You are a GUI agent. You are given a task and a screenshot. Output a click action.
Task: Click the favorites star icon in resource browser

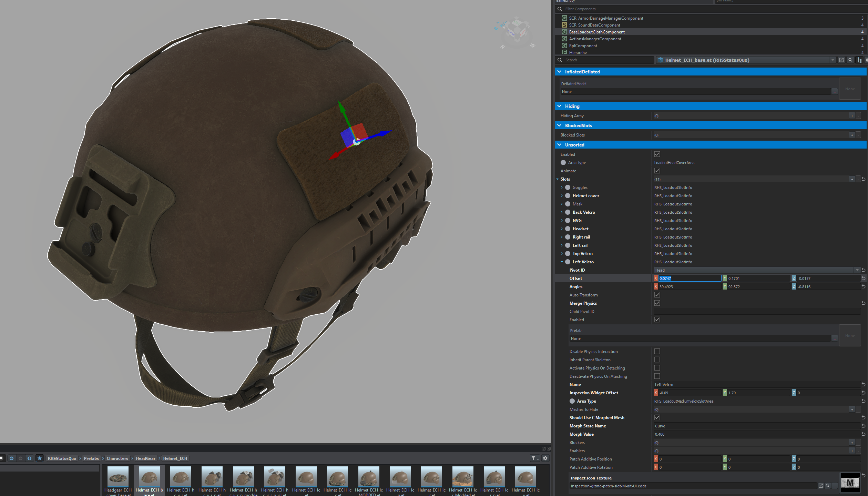click(40, 458)
